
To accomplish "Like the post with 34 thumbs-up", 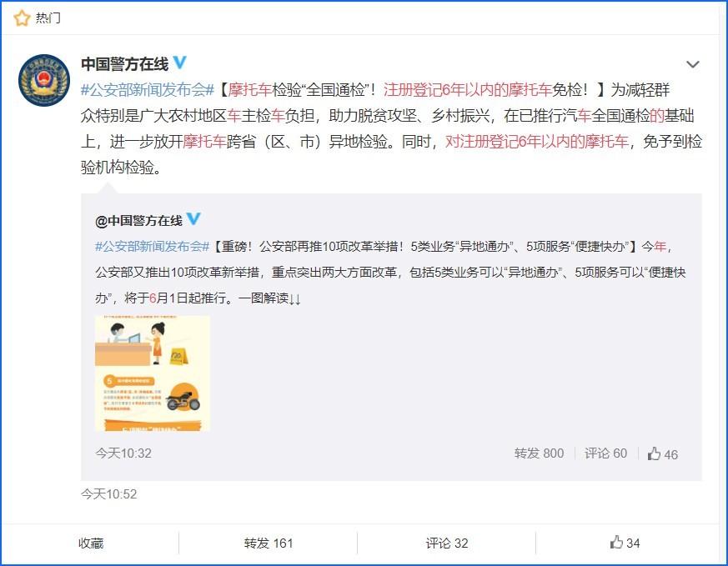I will (x=625, y=543).
